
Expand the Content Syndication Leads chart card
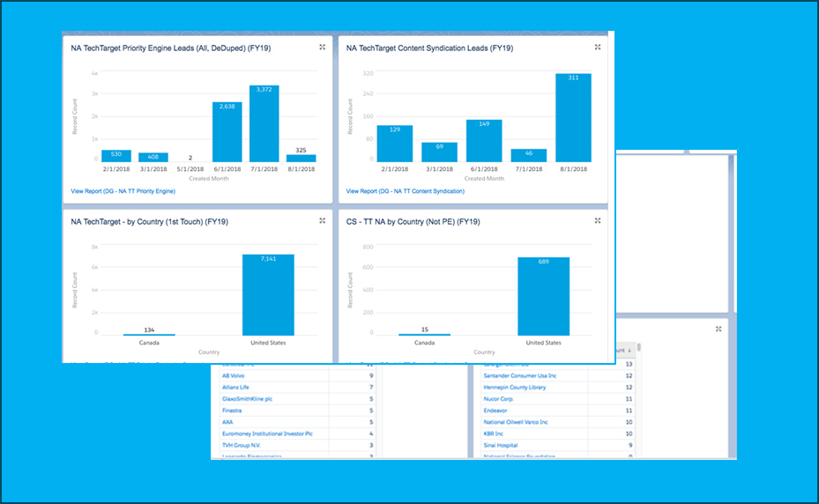pos(598,47)
